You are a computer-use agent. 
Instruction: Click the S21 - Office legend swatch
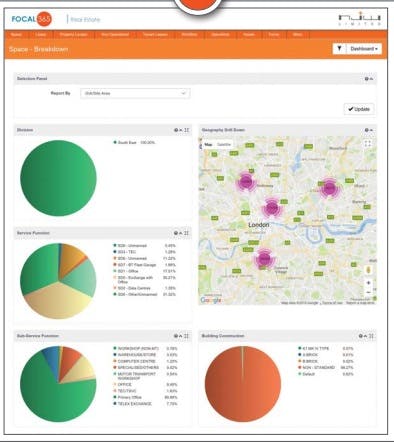tap(115, 271)
